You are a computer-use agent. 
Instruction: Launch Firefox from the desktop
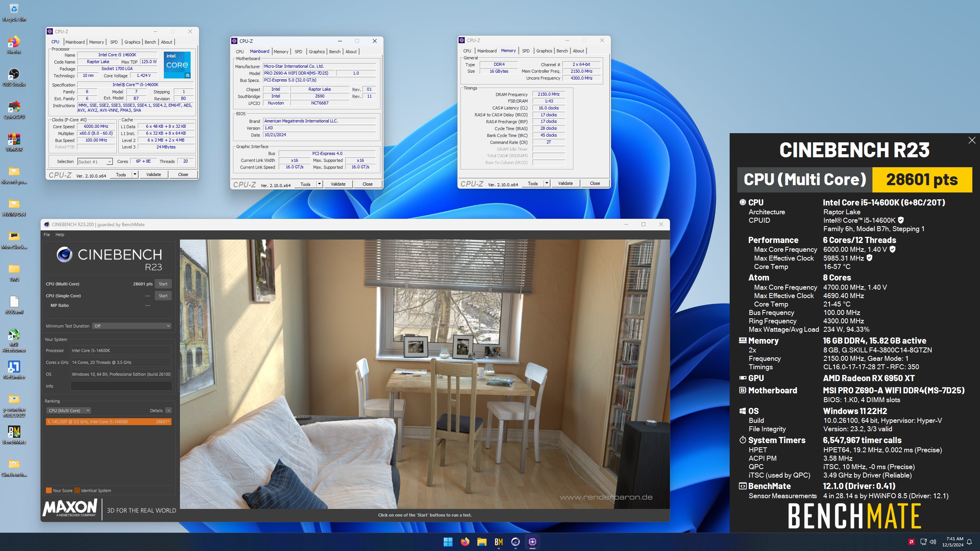[14, 45]
